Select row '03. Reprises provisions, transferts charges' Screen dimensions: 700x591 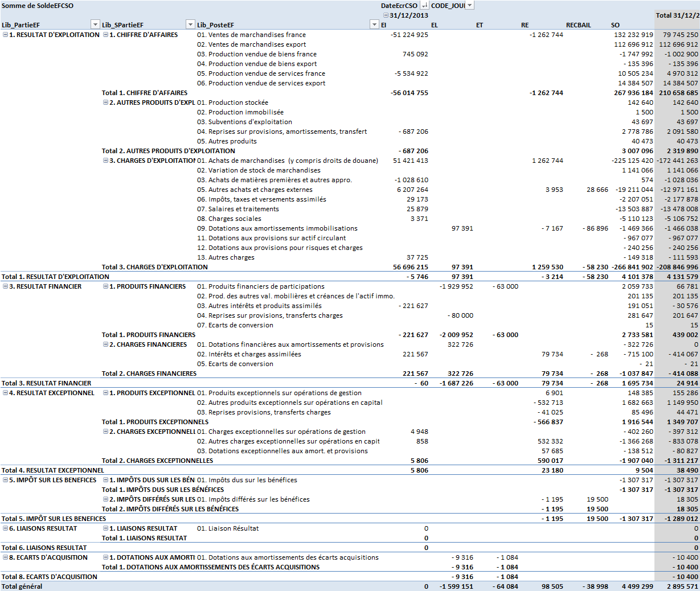click(x=264, y=412)
